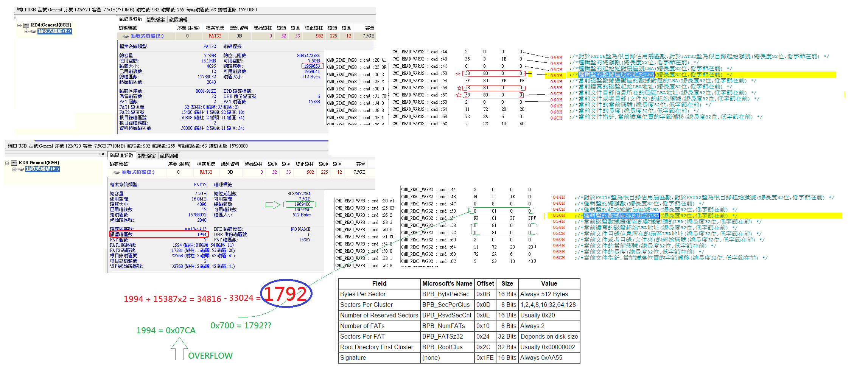Click 檔案系統 column header in upper window
The image size is (868, 370).
215,28
